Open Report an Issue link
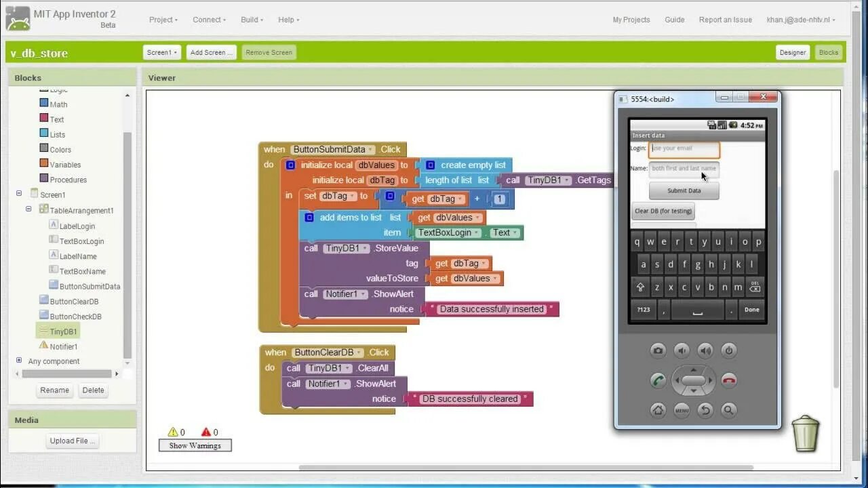 [x=726, y=20]
